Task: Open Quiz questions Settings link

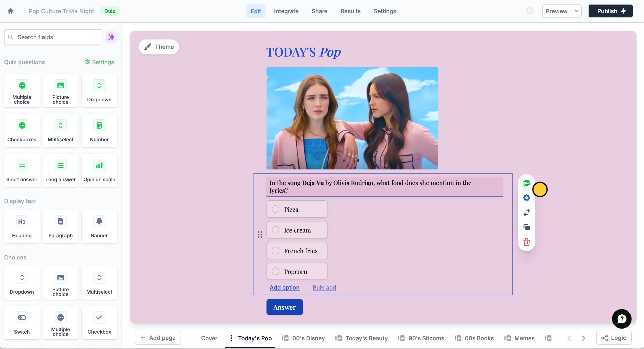Action: [99, 62]
